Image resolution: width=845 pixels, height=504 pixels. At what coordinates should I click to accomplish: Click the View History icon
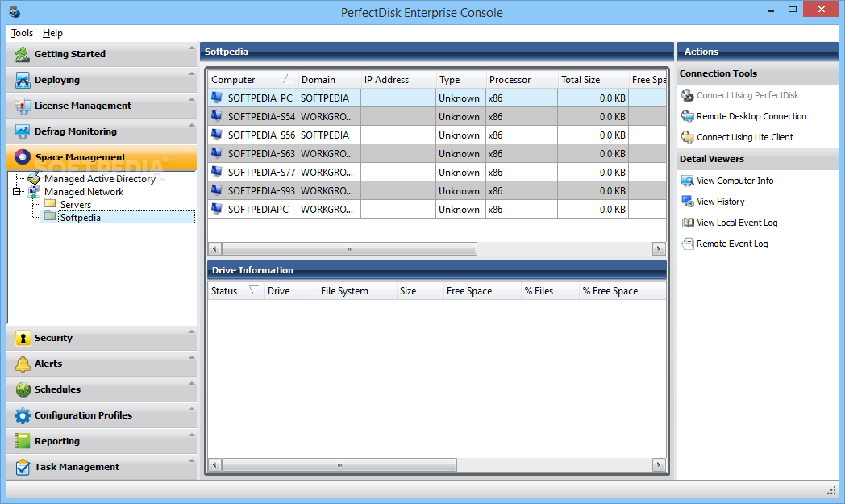[687, 202]
